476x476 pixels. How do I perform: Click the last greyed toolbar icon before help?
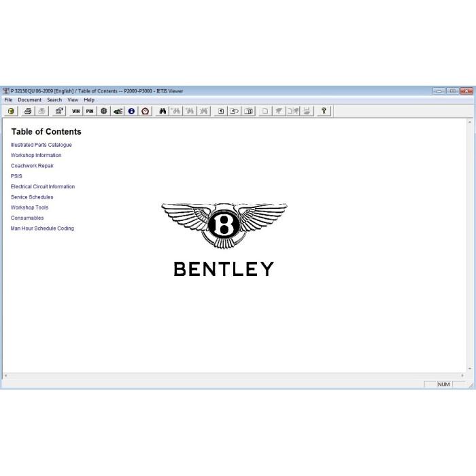point(307,111)
